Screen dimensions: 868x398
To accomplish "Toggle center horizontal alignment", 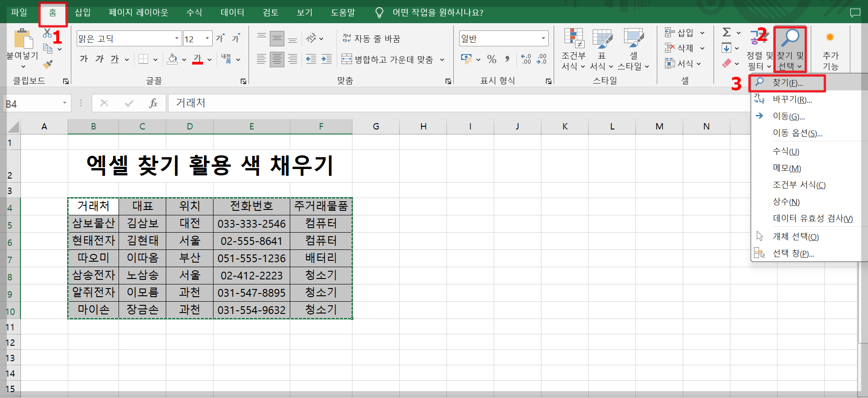I will [x=277, y=59].
